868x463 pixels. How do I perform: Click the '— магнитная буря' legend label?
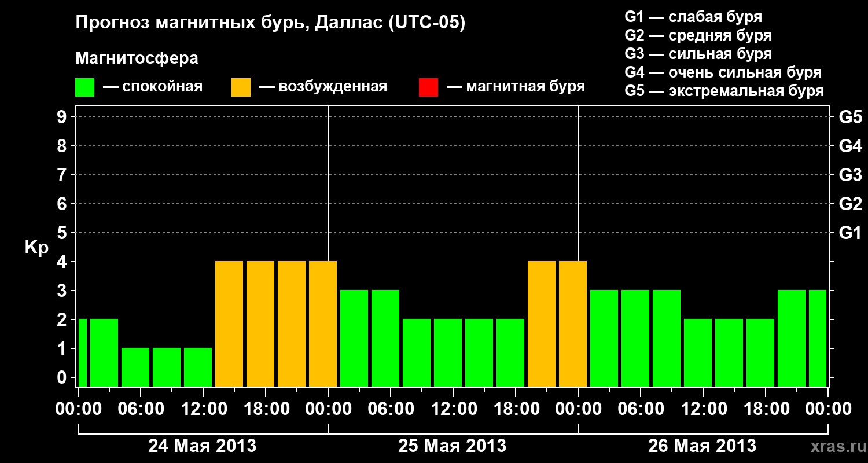516,87
